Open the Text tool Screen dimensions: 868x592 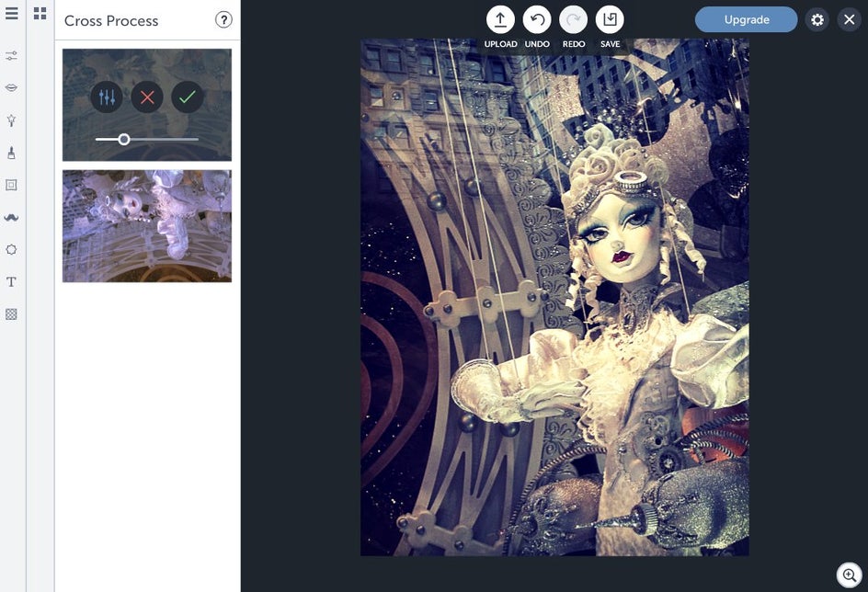(x=11, y=282)
